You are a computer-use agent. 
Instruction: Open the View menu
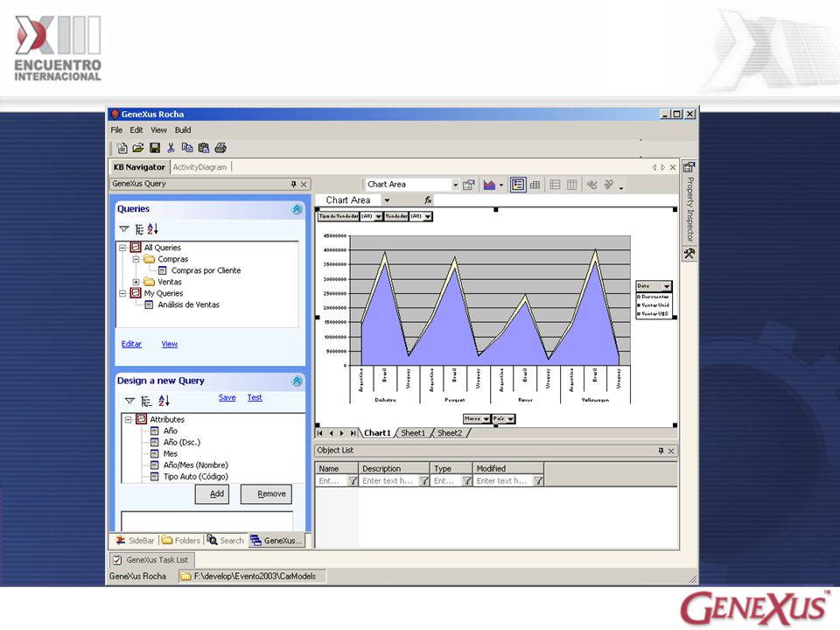(x=158, y=130)
